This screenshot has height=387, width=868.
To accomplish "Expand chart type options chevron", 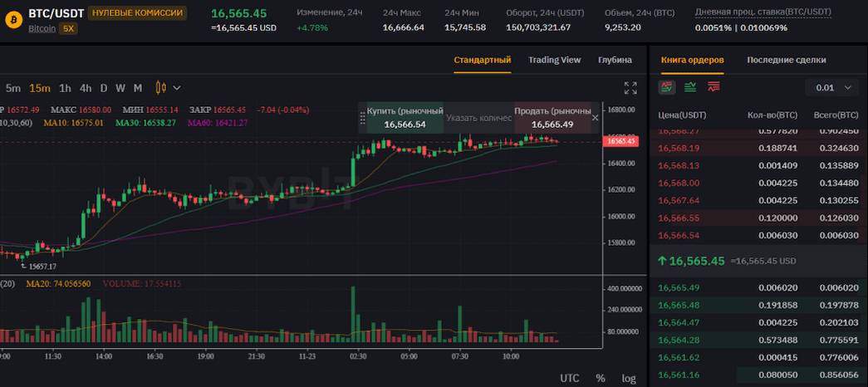I will coord(177,87).
